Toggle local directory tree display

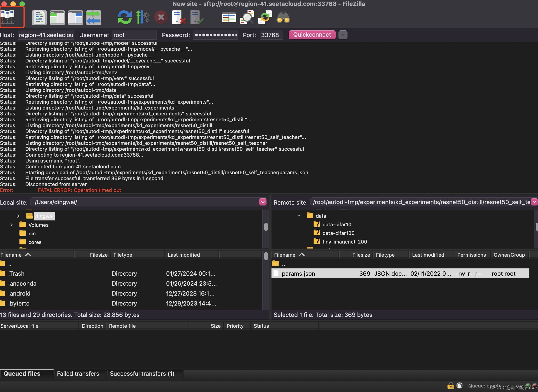tap(57, 17)
